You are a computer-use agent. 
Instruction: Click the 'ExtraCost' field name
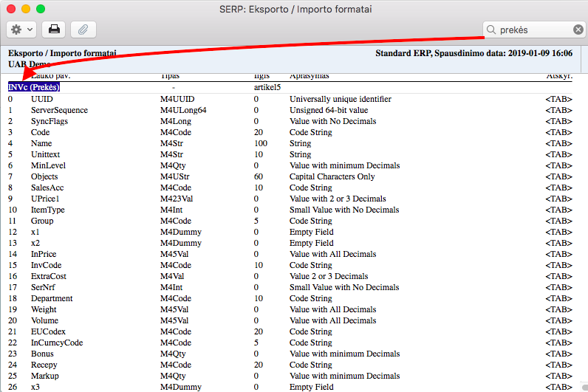coord(48,276)
